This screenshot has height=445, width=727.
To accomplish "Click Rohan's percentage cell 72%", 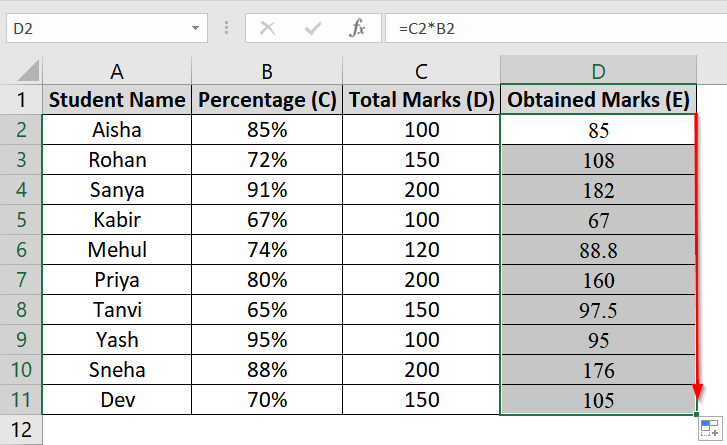I will (x=267, y=159).
